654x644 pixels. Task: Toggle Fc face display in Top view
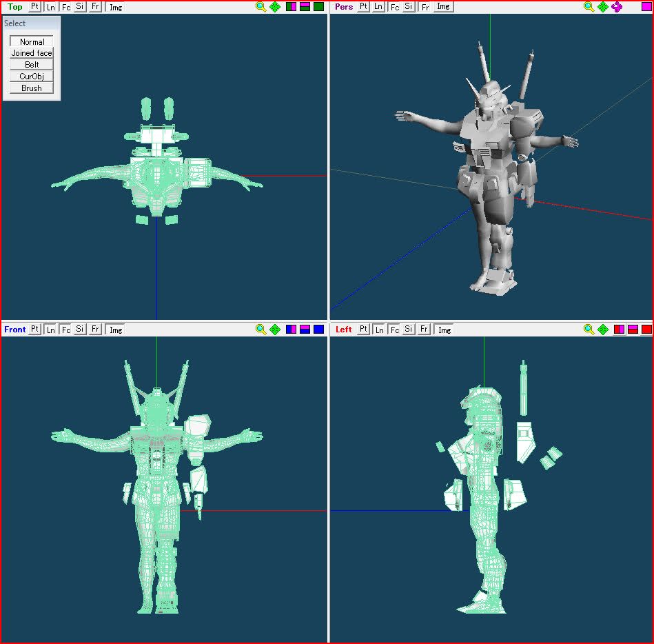tap(66, 7)
